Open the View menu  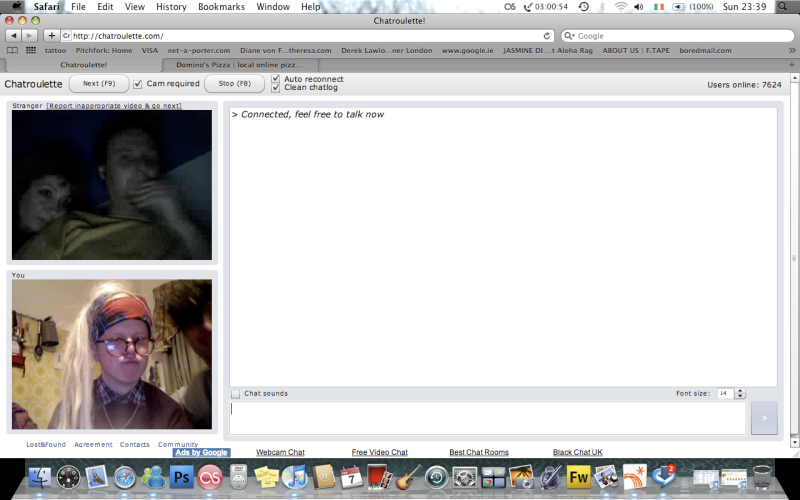[135, 7]
